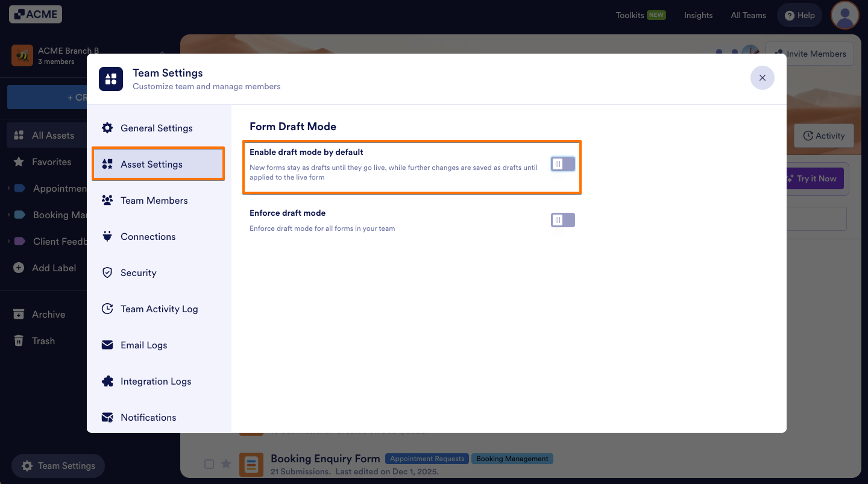Viewport: 868px width, 484px height.
Task: Close the Team Settings dialog
Action: [763, 78]
